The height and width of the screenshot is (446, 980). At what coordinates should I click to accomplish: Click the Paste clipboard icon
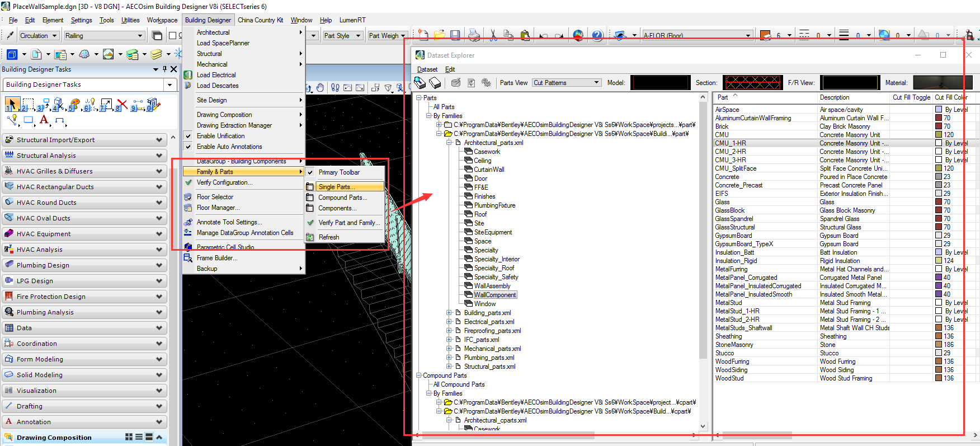tap(525, 35)
